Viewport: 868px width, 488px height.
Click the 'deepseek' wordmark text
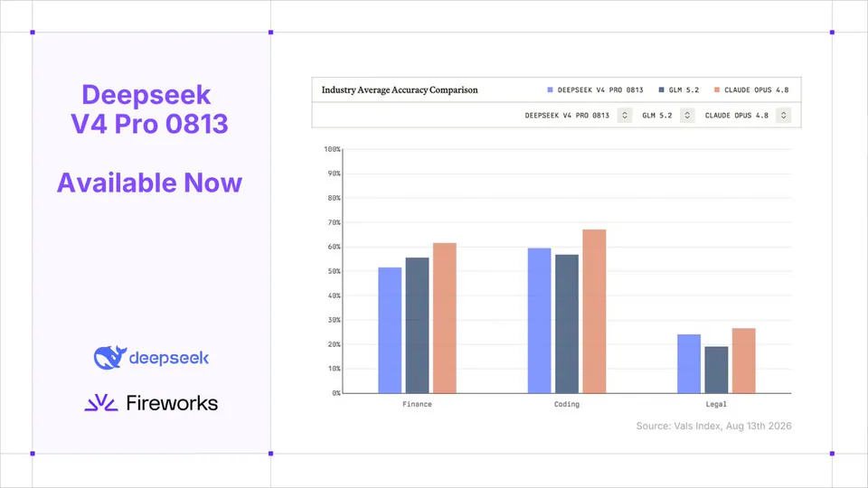(x=169, y=359)
